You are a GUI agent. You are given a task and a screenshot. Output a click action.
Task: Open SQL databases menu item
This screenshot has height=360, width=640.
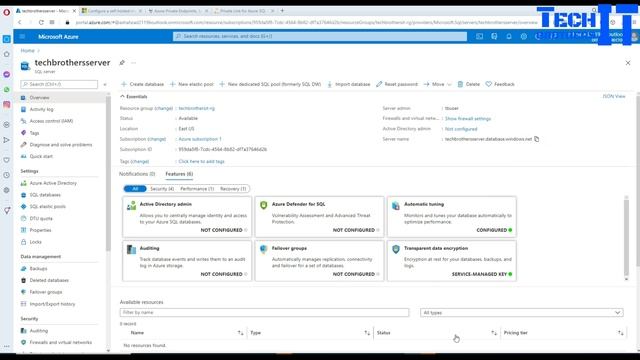click(x=45, y=195)
